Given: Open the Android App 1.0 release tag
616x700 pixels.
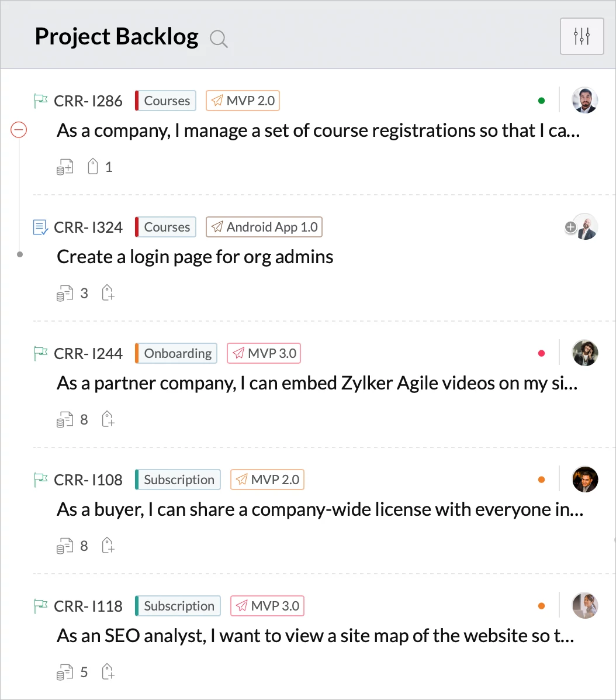Looking at the screenshot, I should [x=264, y=227].
